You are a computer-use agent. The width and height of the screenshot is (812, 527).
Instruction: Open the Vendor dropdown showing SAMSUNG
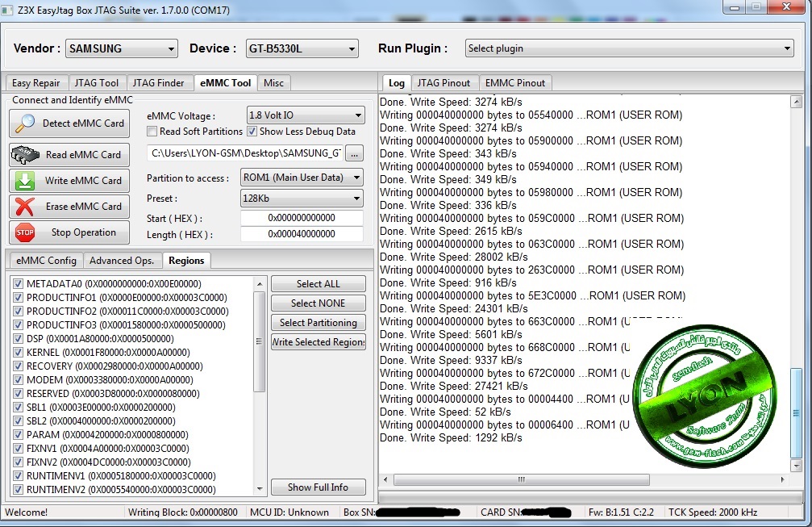(121, 48)
